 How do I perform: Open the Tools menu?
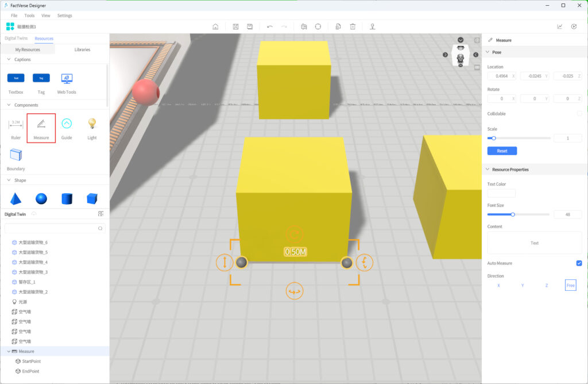pos(29,16)
